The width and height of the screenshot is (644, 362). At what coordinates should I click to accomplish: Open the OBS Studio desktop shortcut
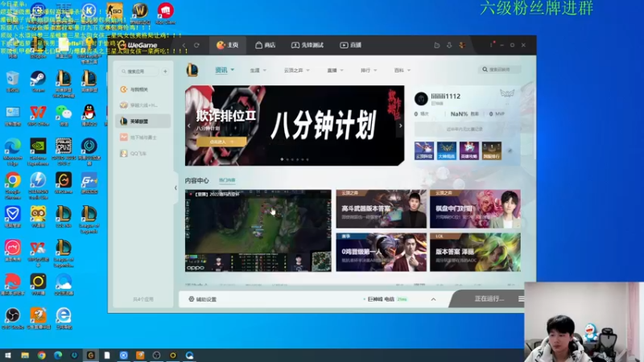(x=13, y=319)
